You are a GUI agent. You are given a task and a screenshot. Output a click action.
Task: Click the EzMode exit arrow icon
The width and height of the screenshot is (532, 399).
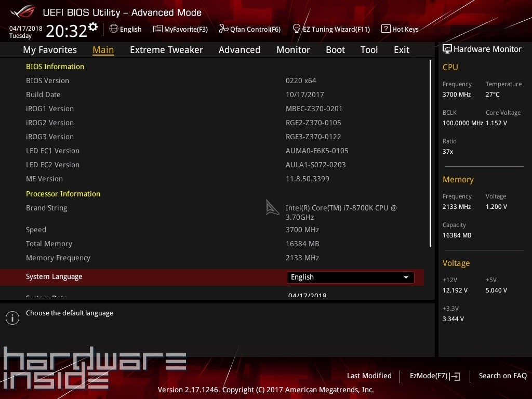pos(455,376)
